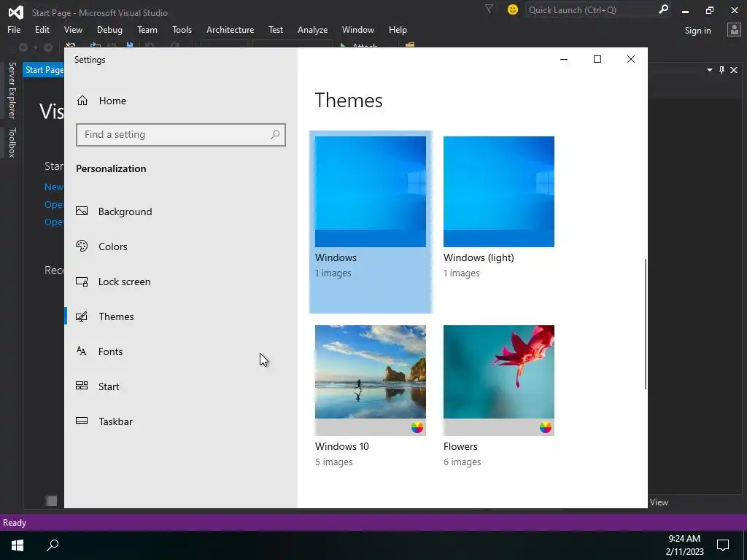Click the pin icon of the Visual Studio panel
Screen dimensions: 747x560
pyautogui.click(x=721, y=70)
